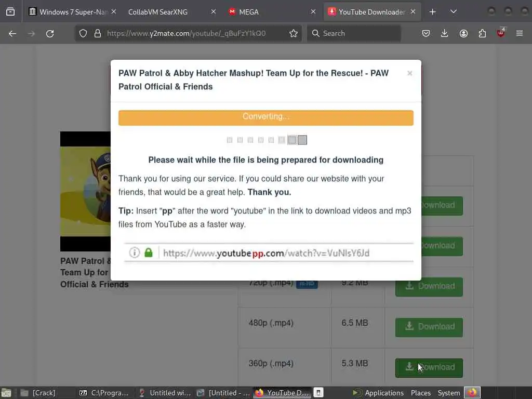
Task: Switch to the C:\Progra... 7-Zip window
Action: point(104,393)
